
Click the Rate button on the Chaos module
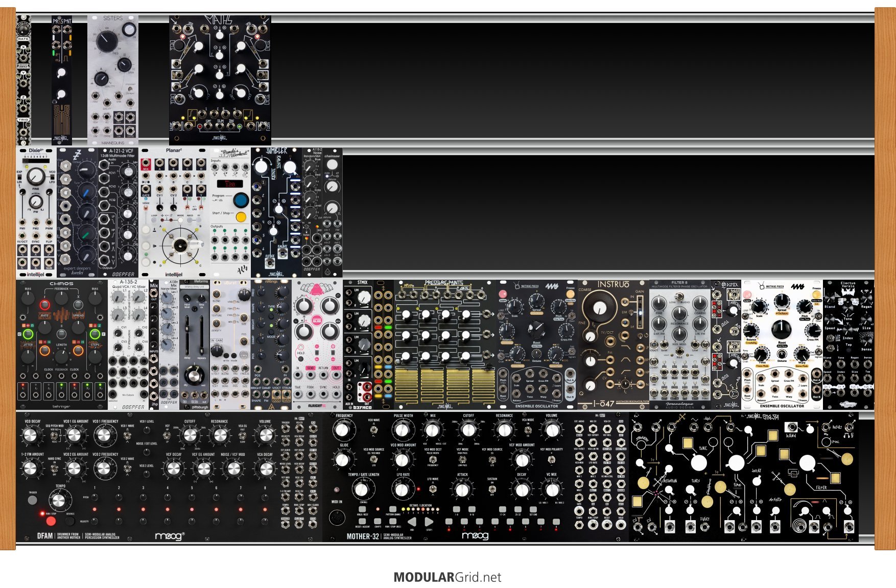pos(45,305)
